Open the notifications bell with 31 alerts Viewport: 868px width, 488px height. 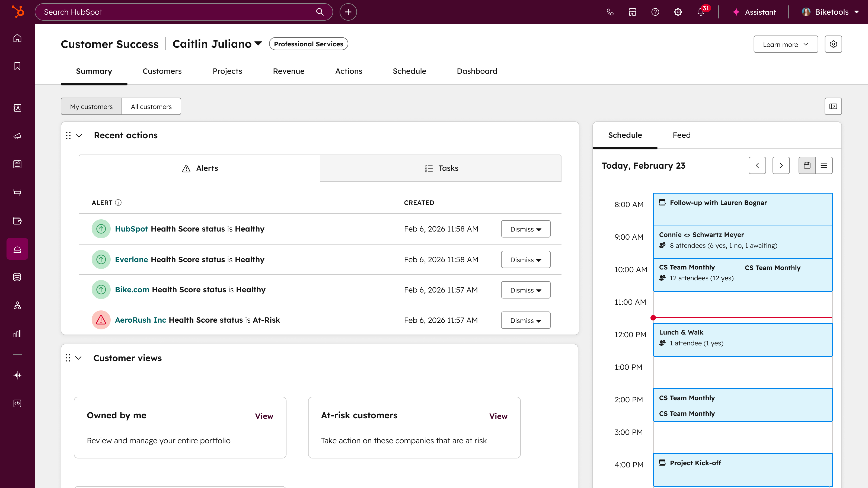(701, 12)
